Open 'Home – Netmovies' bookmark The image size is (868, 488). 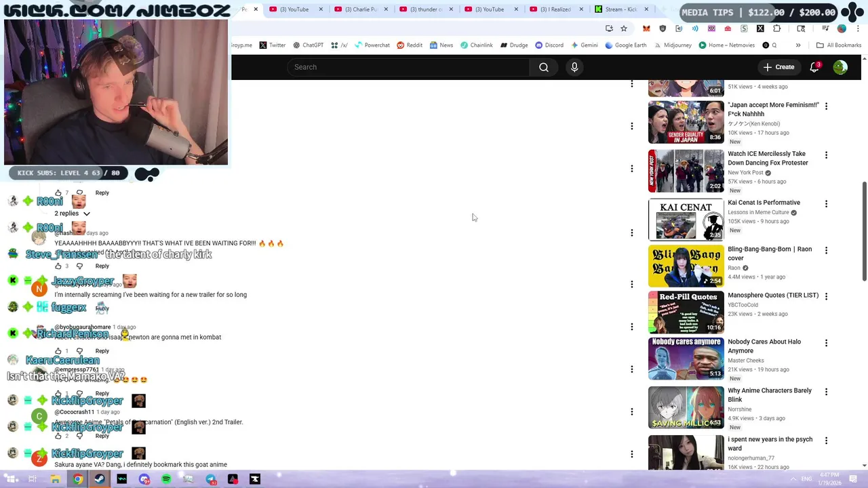click(726, 45)
